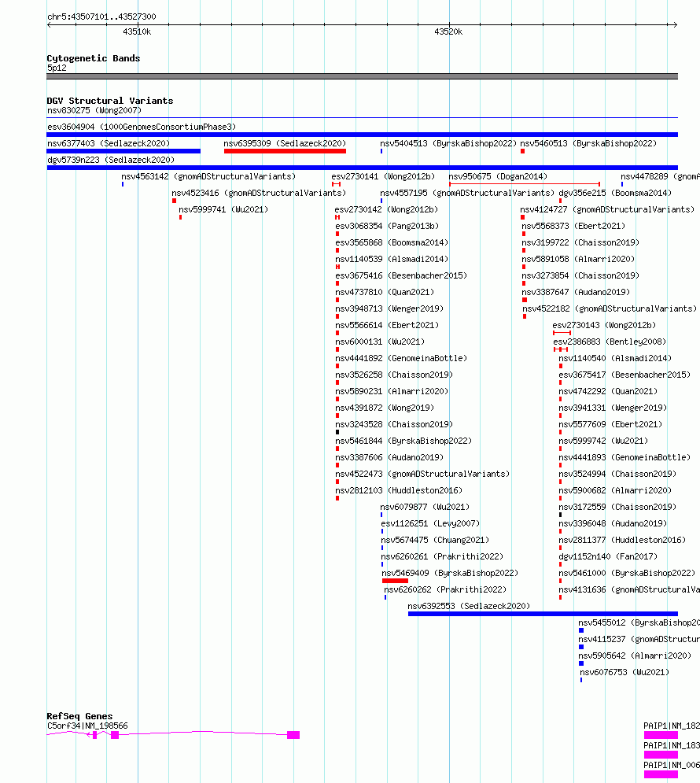This screenshot has width=700, height=783.
Task: Click the Cytogenetic Bands track title
Action: tap(94, 58)
